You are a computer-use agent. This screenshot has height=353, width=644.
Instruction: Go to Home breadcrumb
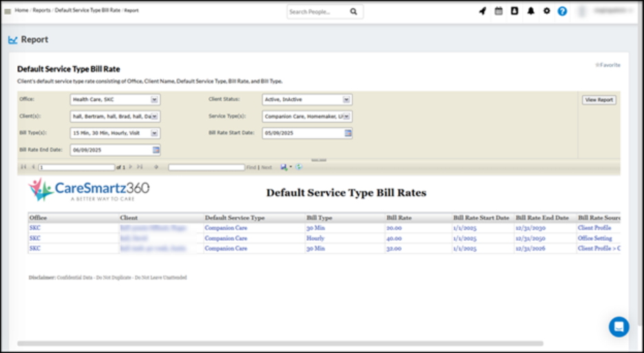(21, 10)
